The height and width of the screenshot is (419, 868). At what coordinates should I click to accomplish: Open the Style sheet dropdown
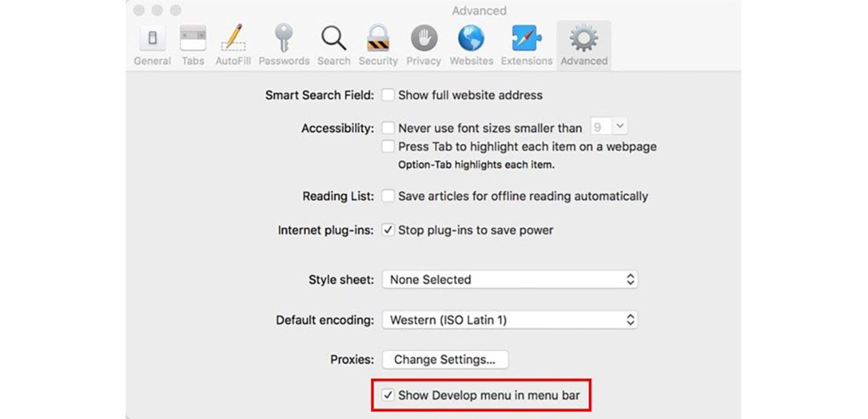click(510, 279)
